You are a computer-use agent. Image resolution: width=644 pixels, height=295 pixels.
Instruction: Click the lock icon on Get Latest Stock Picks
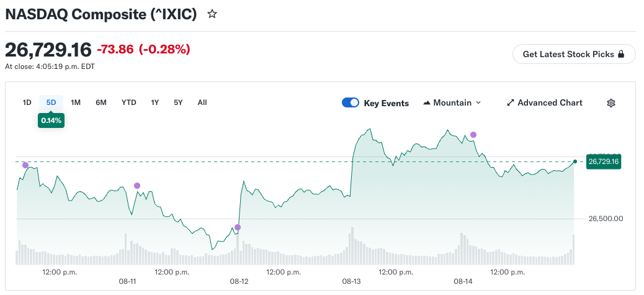[621, 54]
